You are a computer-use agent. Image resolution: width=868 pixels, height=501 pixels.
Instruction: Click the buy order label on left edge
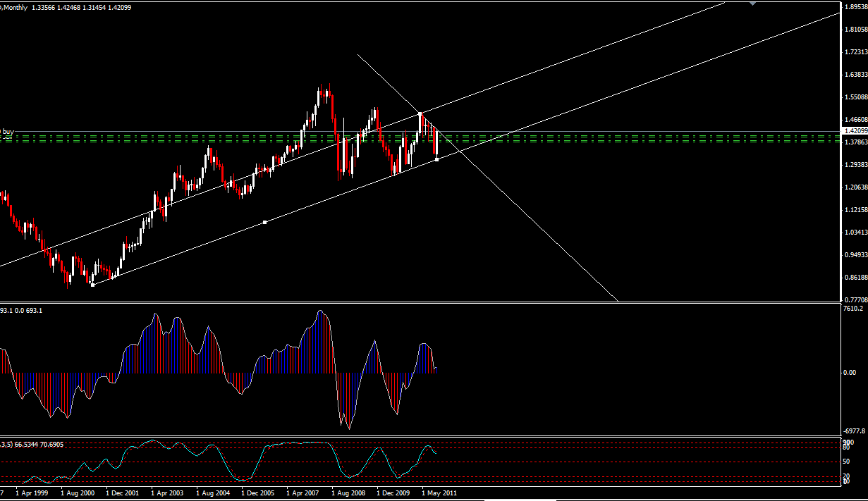(x=7, y=131)
